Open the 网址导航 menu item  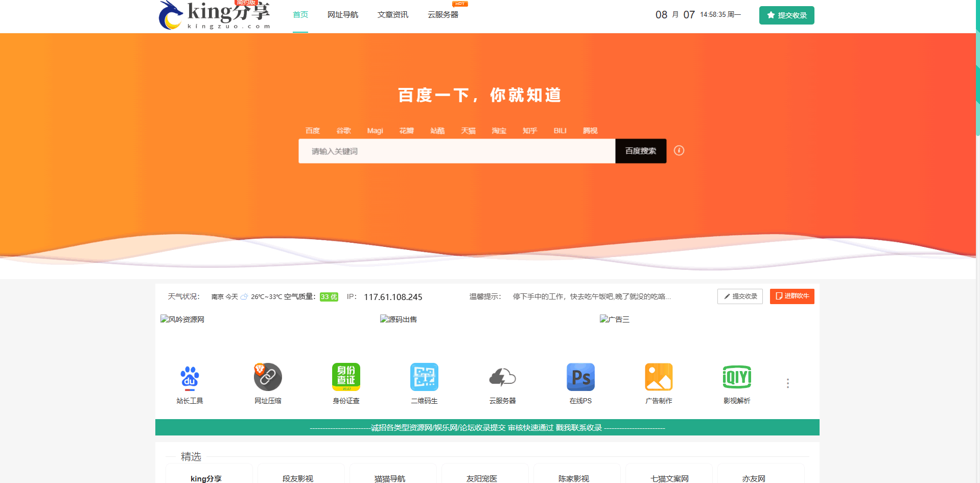coord(343,15)
